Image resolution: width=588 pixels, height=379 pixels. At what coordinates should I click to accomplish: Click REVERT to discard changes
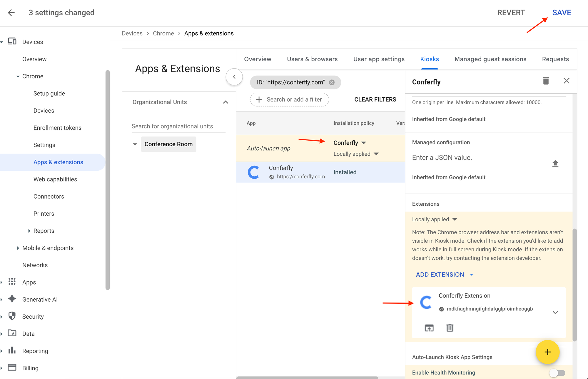[x=511, y=13]
